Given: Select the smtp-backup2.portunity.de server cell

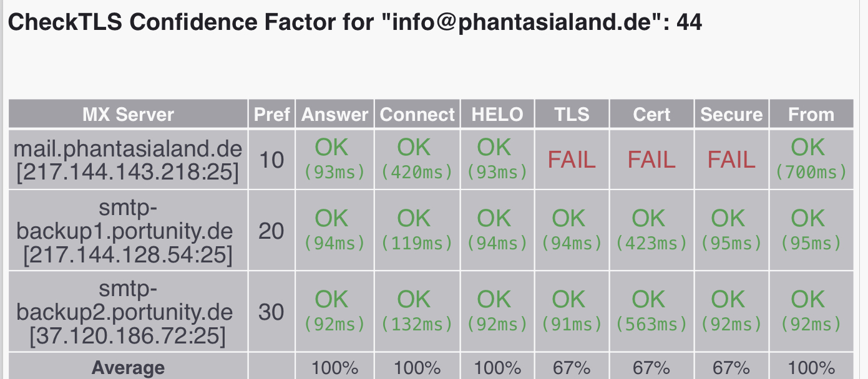Looking at the screenshot, I should [128, 311].
